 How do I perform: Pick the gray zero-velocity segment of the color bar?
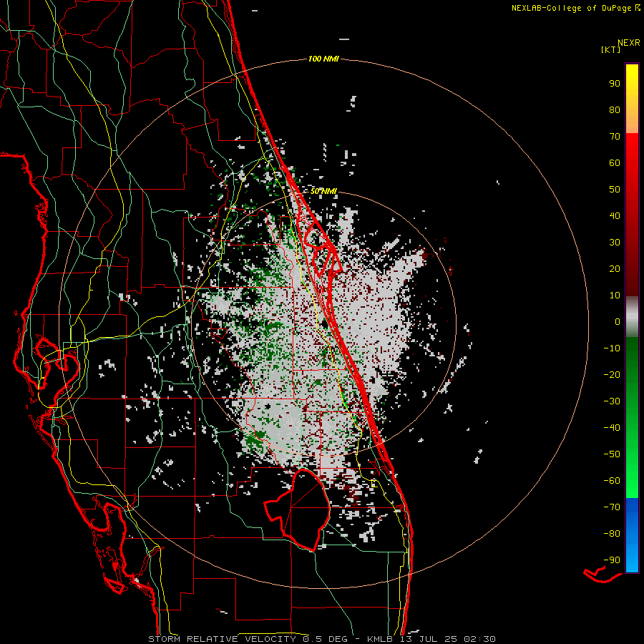632,317
